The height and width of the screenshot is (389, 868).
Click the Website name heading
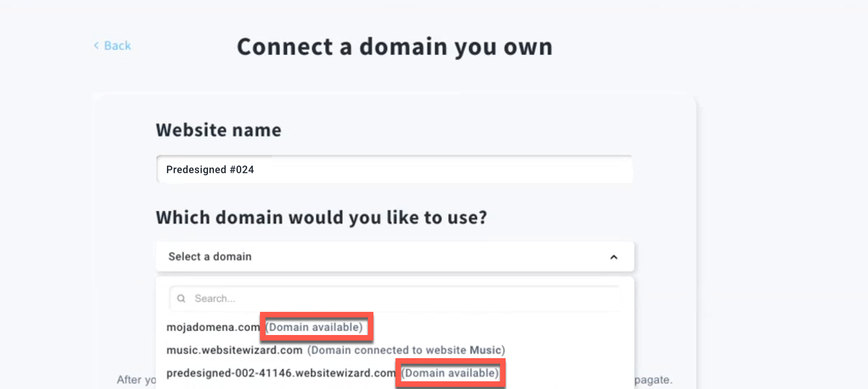(219, 130)
